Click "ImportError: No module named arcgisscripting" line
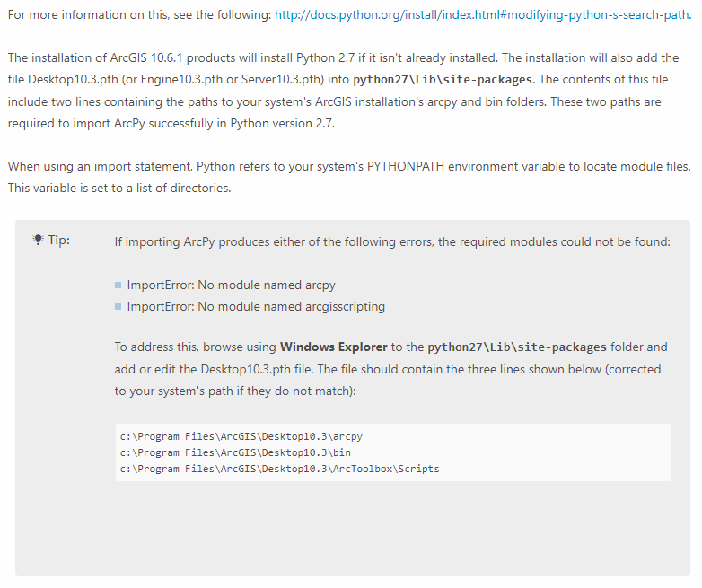Viewport: 702px width, 588px height. point(256,307)
